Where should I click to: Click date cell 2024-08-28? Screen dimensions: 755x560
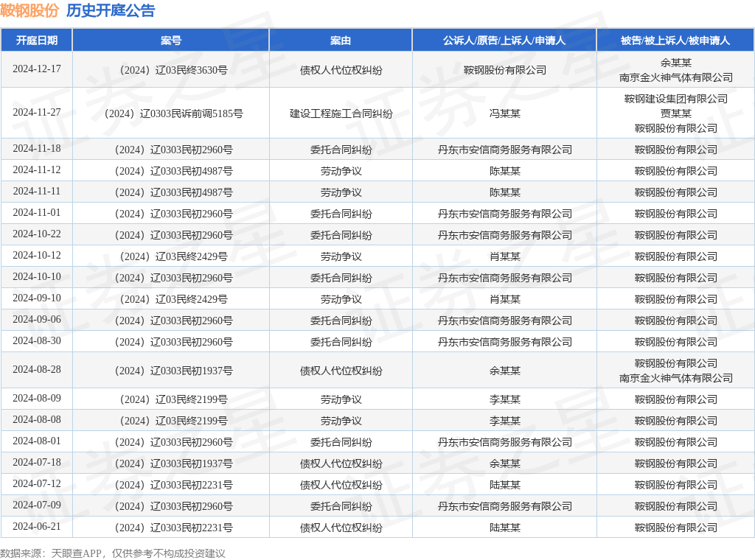click(x=37, y=369)
